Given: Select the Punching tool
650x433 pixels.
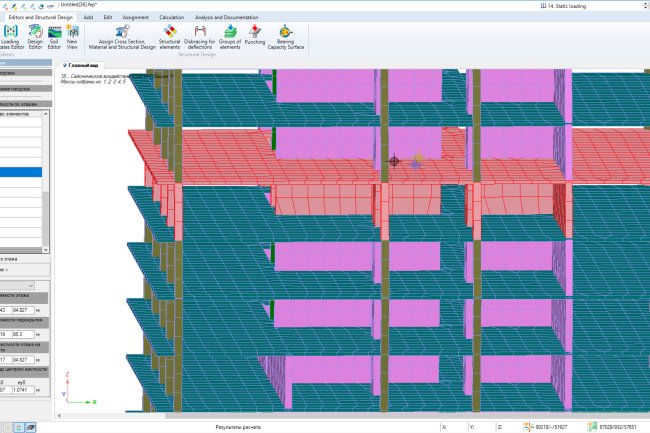Looking at the screenshot, I should click(255, 36).
